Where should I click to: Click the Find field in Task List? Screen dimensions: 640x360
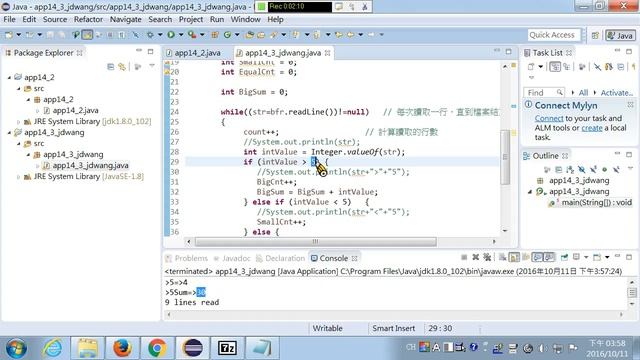(543, 93)
